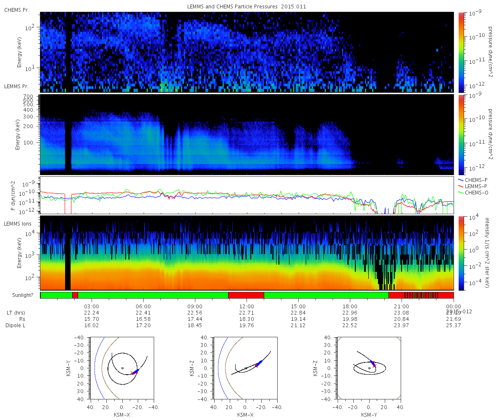Click the Dipole L value 16.02
The width and height of the screenshot is (504, 420).
click(x=92, y=325)
